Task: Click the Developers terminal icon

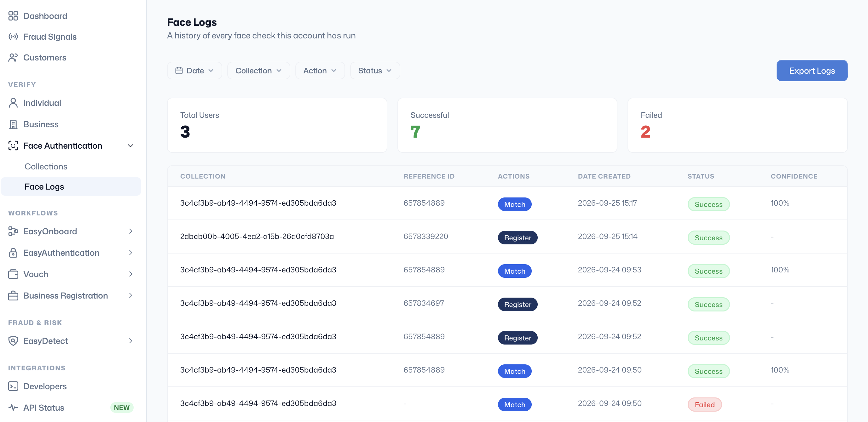Action: pos(13,386)
